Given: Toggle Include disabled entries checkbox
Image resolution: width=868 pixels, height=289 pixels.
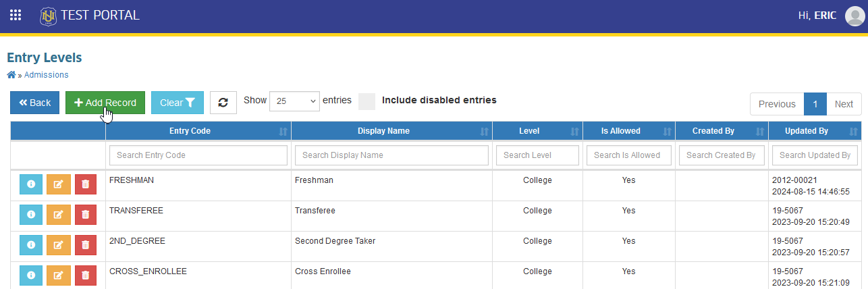Looking at the screenshot, I should pyautogui.click(x=367, y=101).
